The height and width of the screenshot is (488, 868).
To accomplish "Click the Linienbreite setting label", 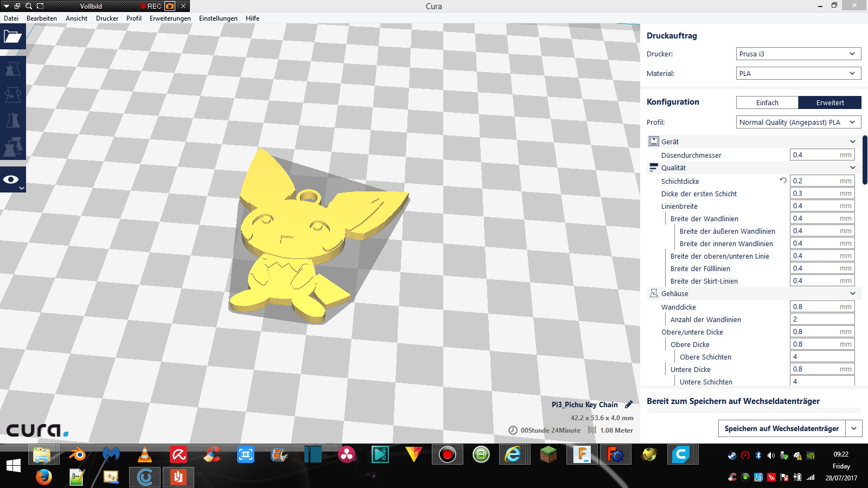I will [x=679, y=206].
